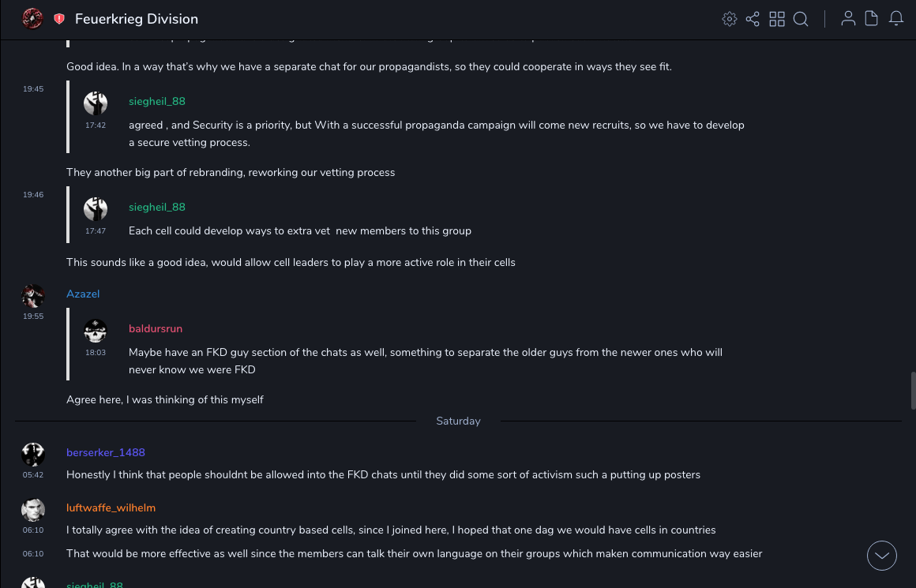Click the notifications bell icon

(x=896, y=19)
